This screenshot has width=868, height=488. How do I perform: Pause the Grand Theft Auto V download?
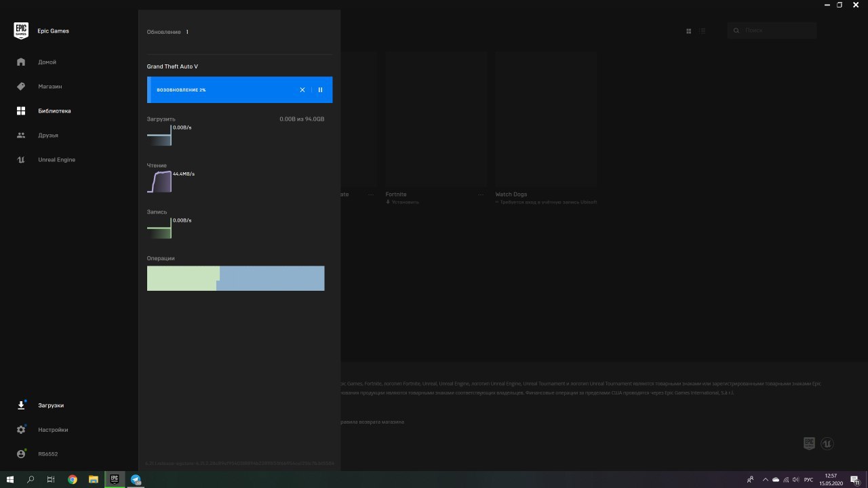tap(321, 90)
